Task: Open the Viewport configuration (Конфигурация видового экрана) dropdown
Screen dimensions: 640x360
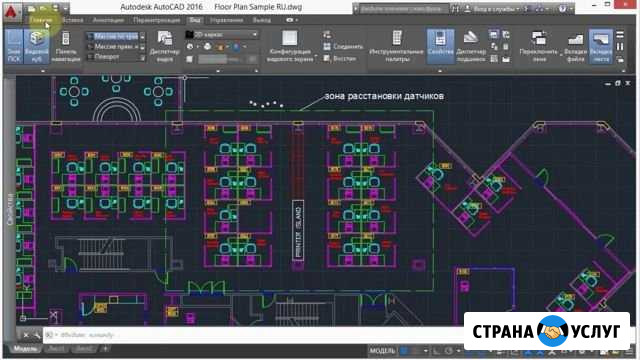Action: pos(290,47)
